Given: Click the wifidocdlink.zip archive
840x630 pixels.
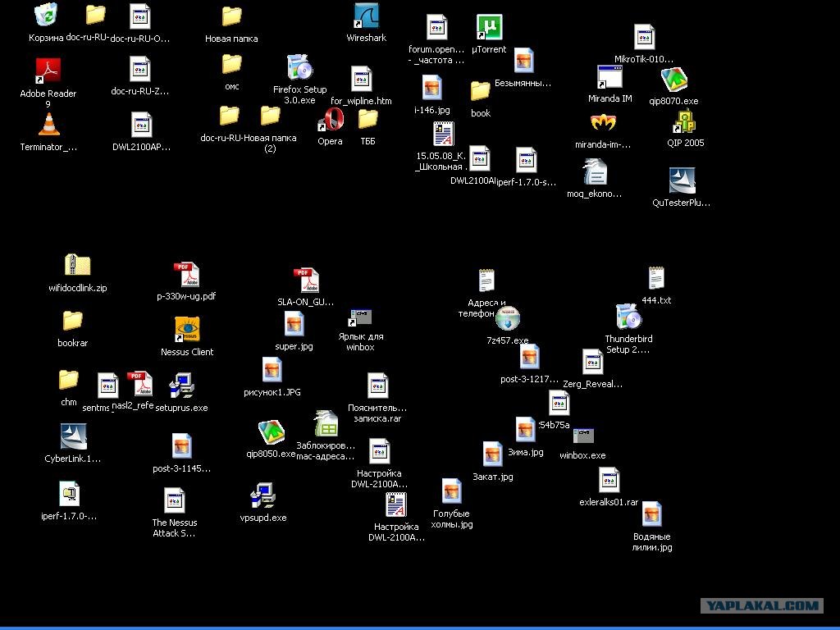Looking at the screenshot, I should [x=78, y=266].
